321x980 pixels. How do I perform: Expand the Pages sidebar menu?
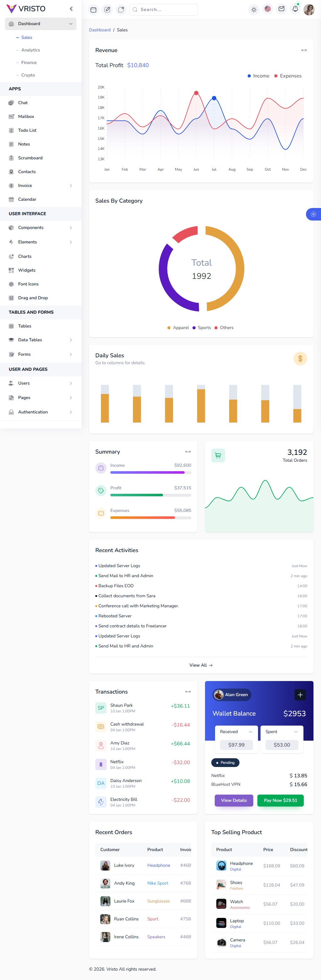(x=41, y=397)
